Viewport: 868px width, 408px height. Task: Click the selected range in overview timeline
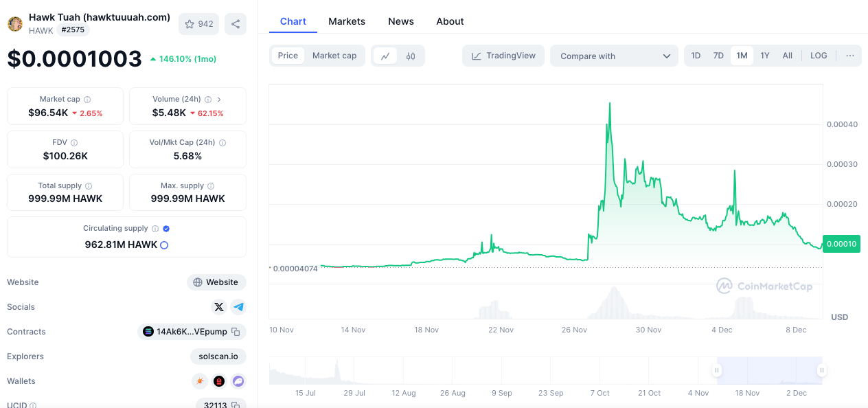tap(769, 370)
